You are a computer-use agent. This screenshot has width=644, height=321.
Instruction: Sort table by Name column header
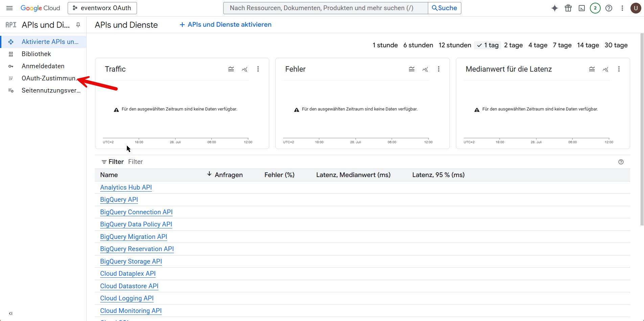[109, 175]
